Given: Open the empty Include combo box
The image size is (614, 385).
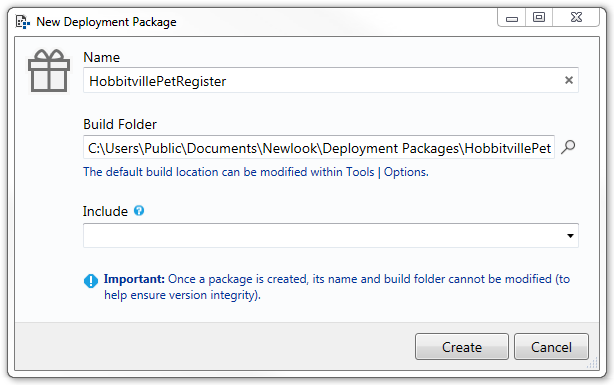Looking at the screenshot, I should click(330, 236).
